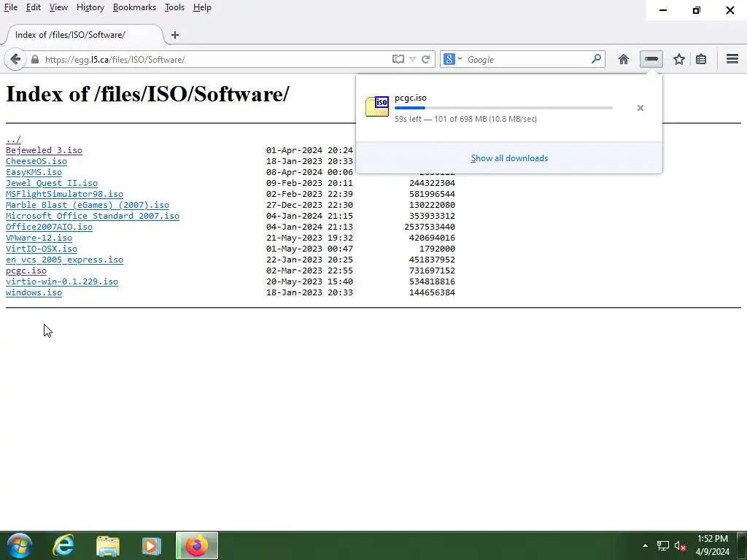This screenshot has width=747, height=560.
Task: Click the Google search input box
Action: click(528, 60)
